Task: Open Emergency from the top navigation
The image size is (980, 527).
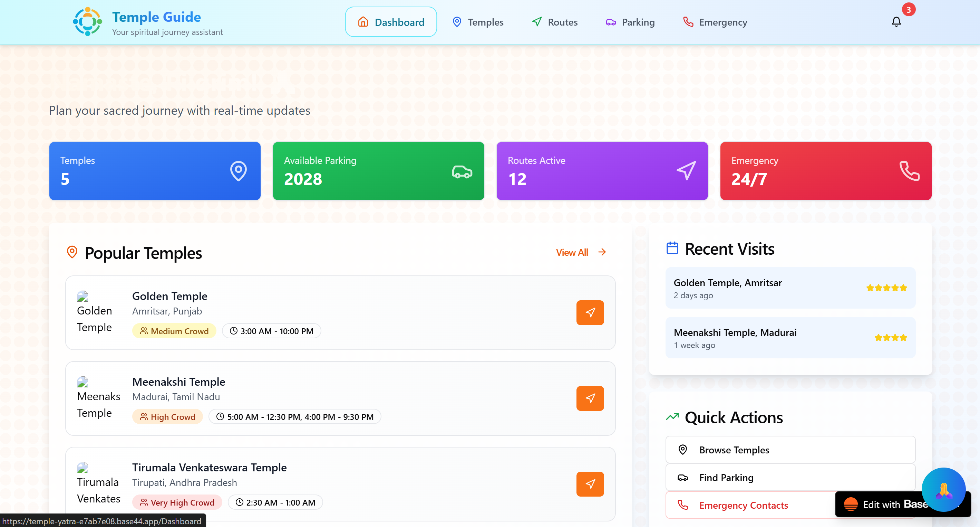Action: pos(715,22)
